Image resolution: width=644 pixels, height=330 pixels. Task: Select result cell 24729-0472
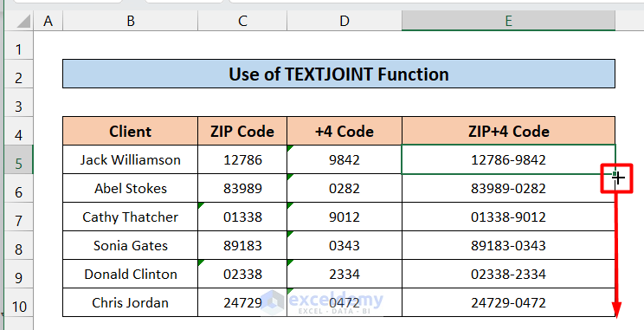508,302
